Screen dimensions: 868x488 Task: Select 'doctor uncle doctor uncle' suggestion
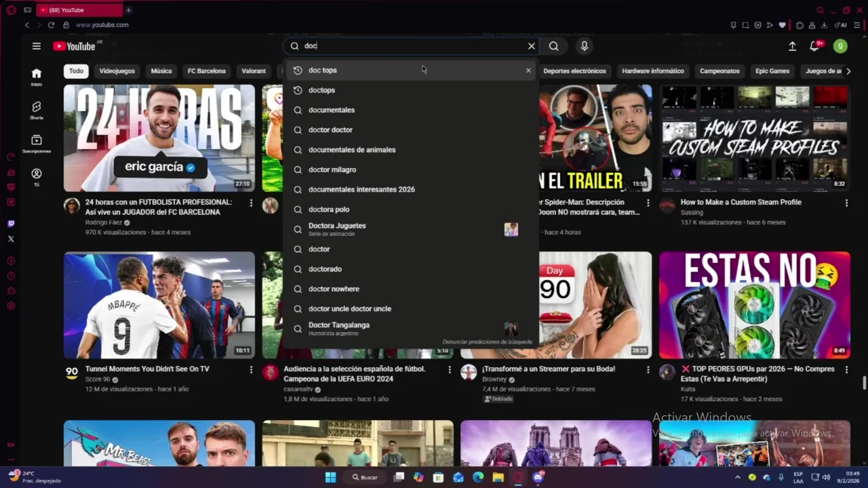click(410, 308)
